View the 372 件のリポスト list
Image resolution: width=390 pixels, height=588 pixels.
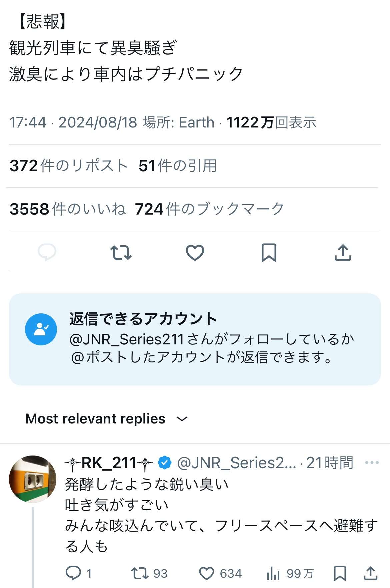pyautogui.click(x=69, y=166)
